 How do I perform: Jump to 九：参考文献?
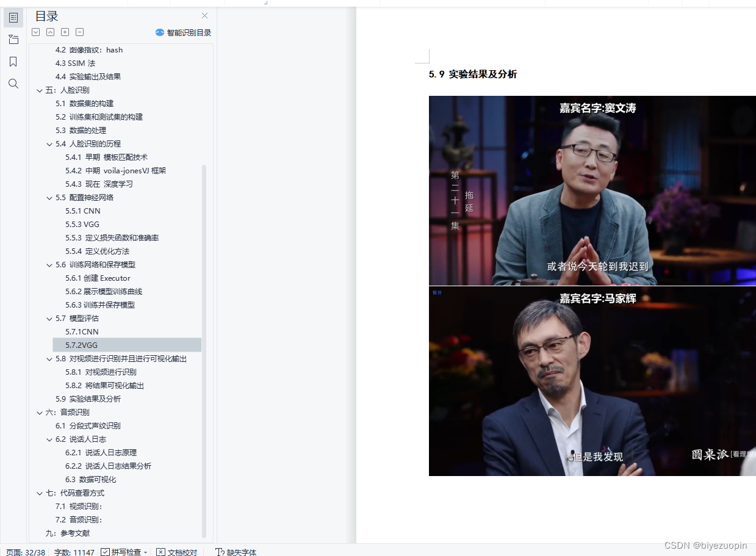point(67,533)
